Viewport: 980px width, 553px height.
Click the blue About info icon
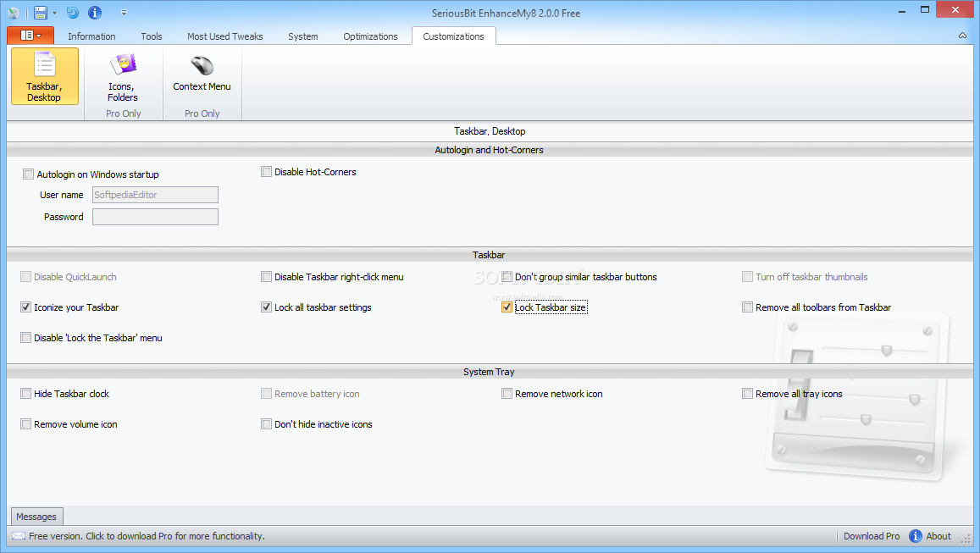916,536
